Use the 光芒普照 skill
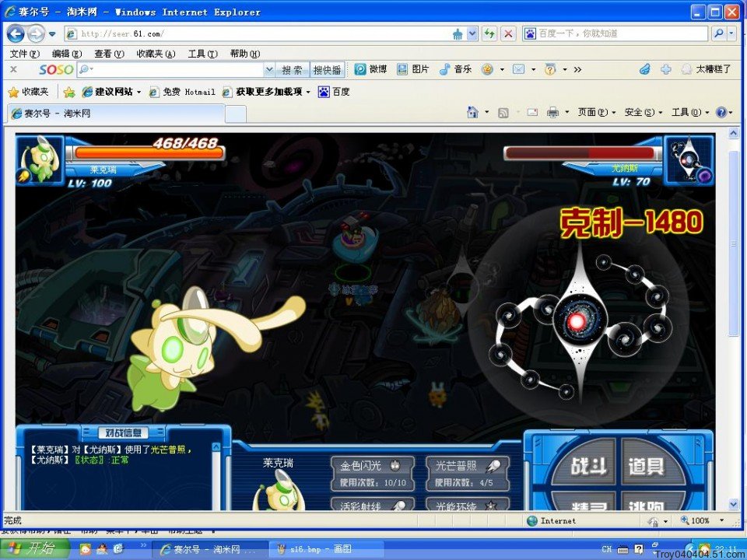 [468, 474]
